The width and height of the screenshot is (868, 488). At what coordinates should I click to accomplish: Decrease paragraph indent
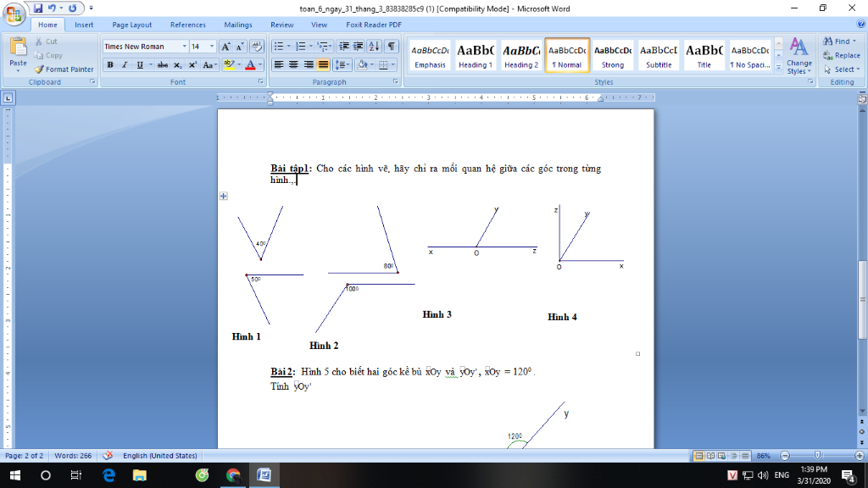344,47
